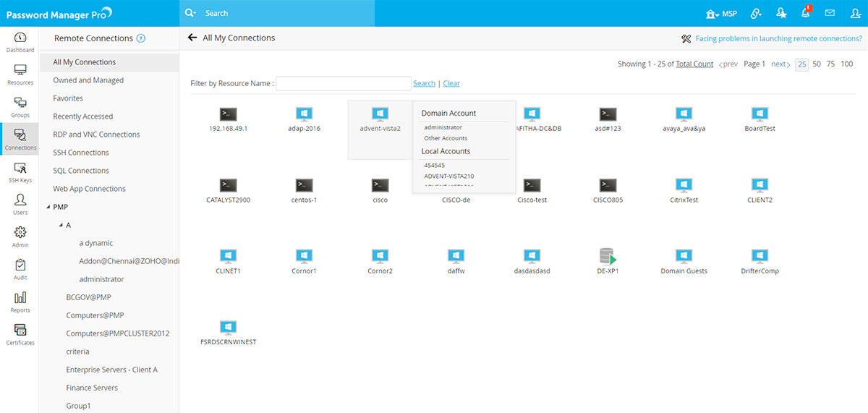The image size is (868, 413).
Task: Open the Audit sidebar icon
Action: [x=20, y=270]
